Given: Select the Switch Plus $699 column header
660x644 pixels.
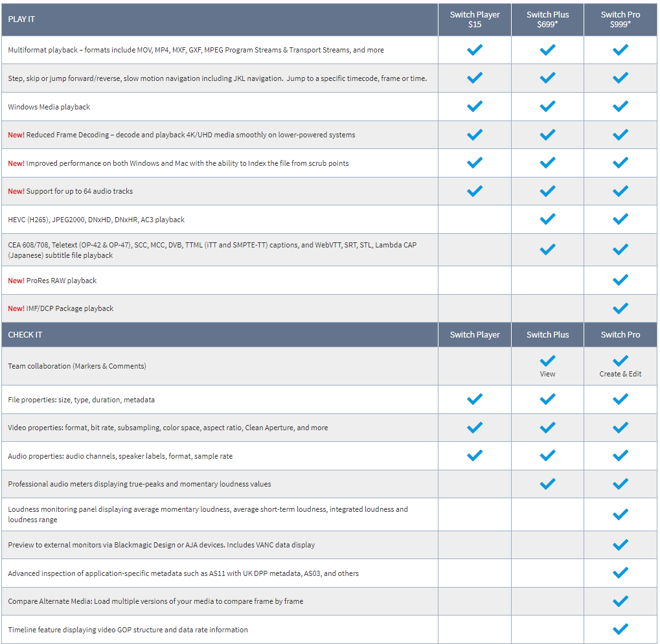Looking at the screenshot, I should pyautogui.click(x=547, y=19).
